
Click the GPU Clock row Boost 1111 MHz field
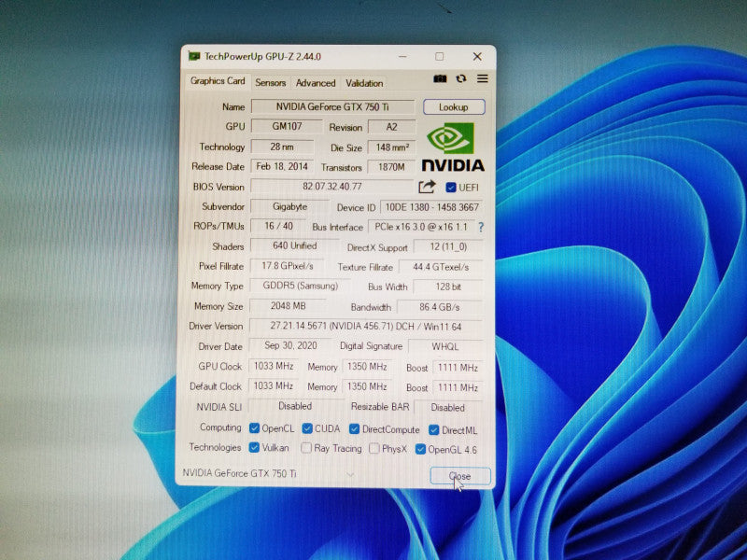(x=458, y=368)
